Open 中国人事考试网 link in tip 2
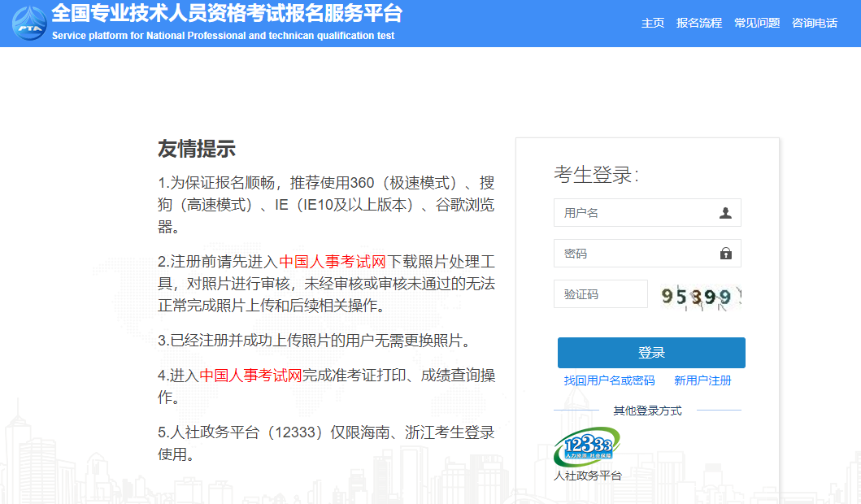This screenshot has width=861, height=504. tap(332, 262)
